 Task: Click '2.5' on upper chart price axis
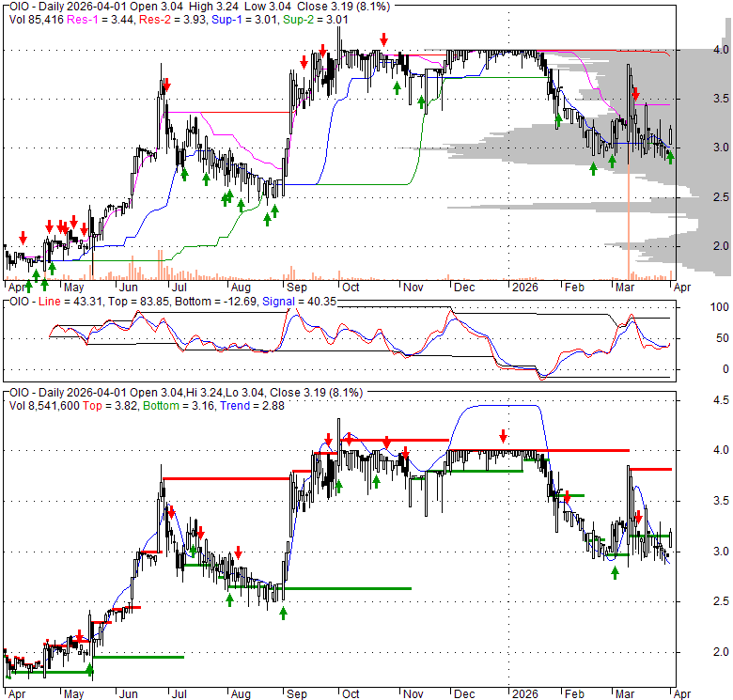tap(721, 197)
